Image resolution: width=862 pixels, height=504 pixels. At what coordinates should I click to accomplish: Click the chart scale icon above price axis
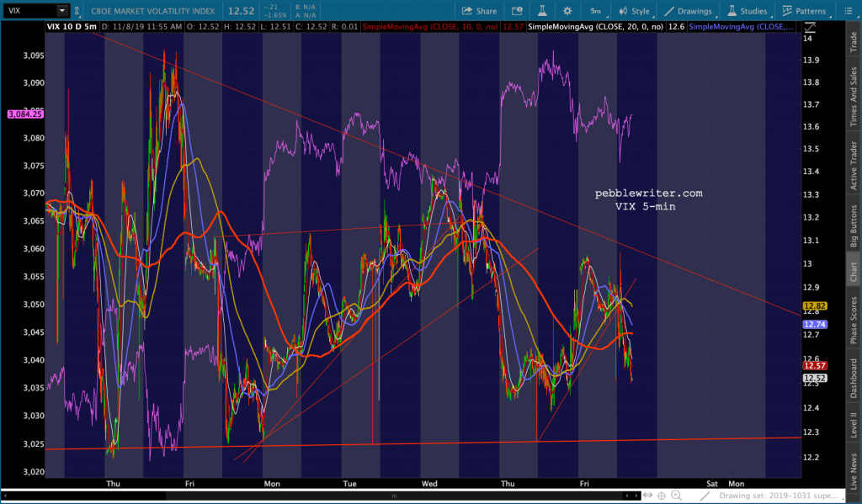(x=810, y=27)
